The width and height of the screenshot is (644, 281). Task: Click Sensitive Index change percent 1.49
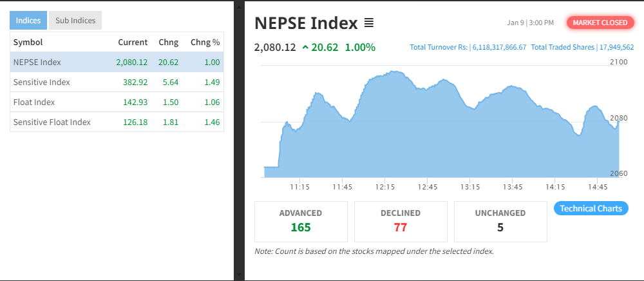tap(213, 82)
